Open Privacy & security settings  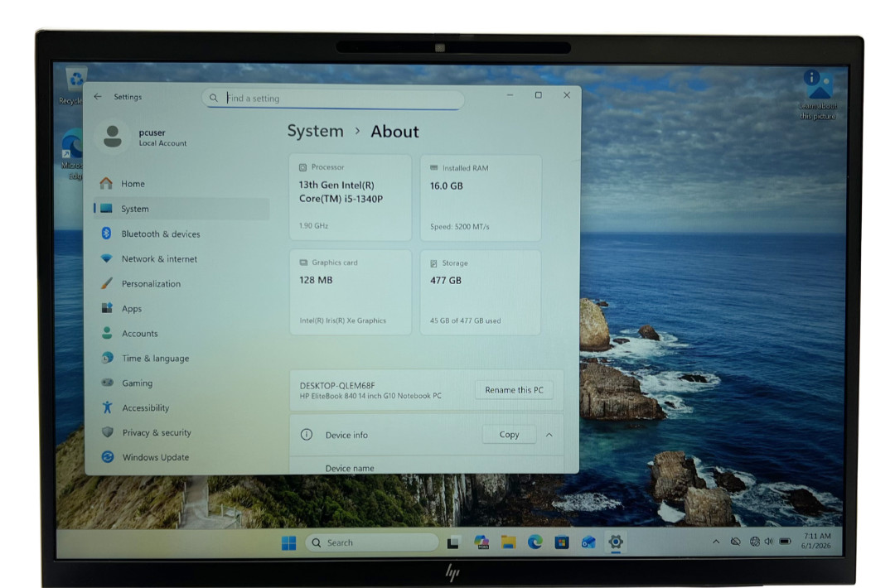tap(181, 433)
